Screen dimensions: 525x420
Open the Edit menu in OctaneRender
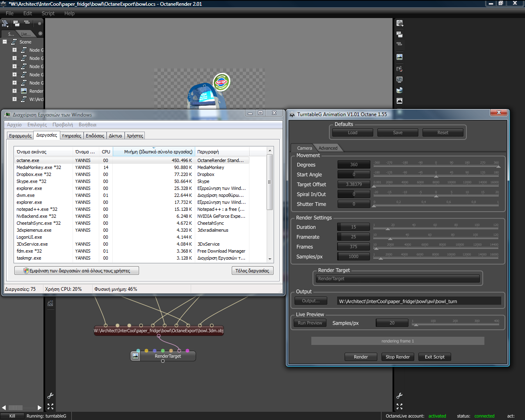pos(27,14)
